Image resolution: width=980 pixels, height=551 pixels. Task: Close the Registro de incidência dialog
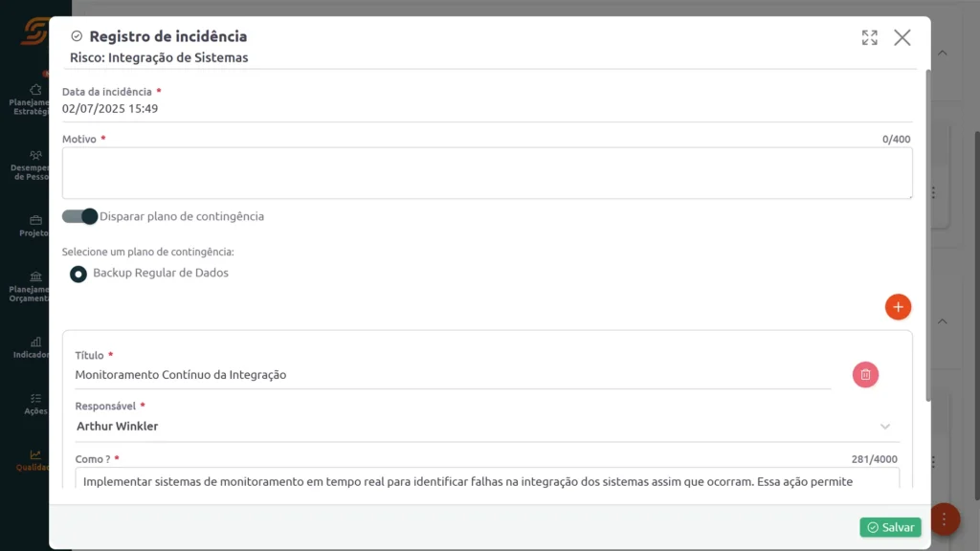(x=902, y=37)
